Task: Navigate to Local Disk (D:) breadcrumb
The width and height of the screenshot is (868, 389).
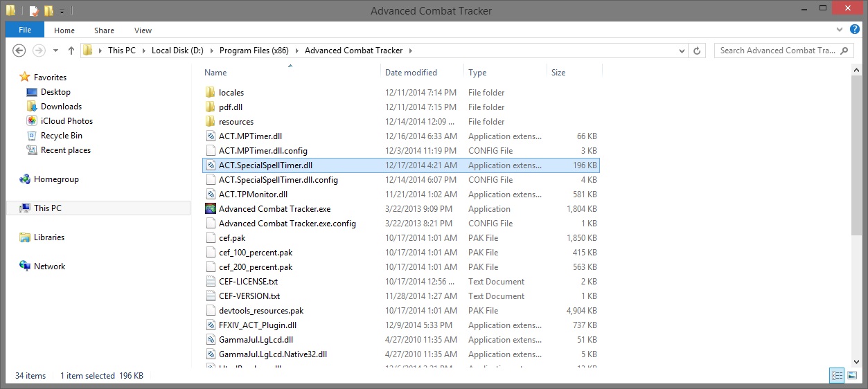Action: [x=177, y=51]
